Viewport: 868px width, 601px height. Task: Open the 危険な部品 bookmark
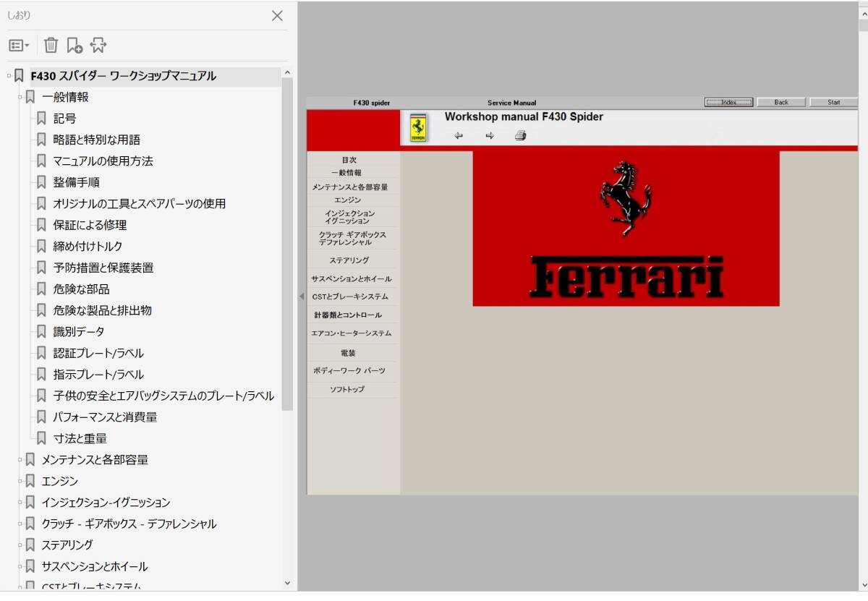click(x=82, y=289)
